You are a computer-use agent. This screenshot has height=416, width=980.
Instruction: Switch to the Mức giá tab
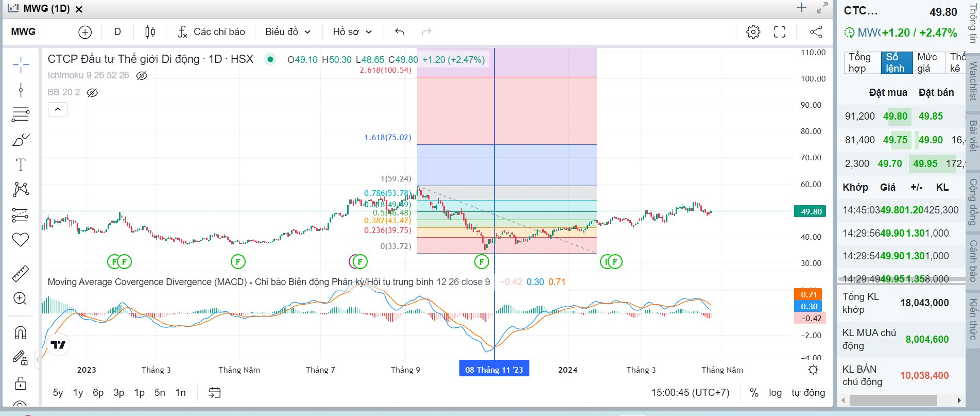click(929, 62)
